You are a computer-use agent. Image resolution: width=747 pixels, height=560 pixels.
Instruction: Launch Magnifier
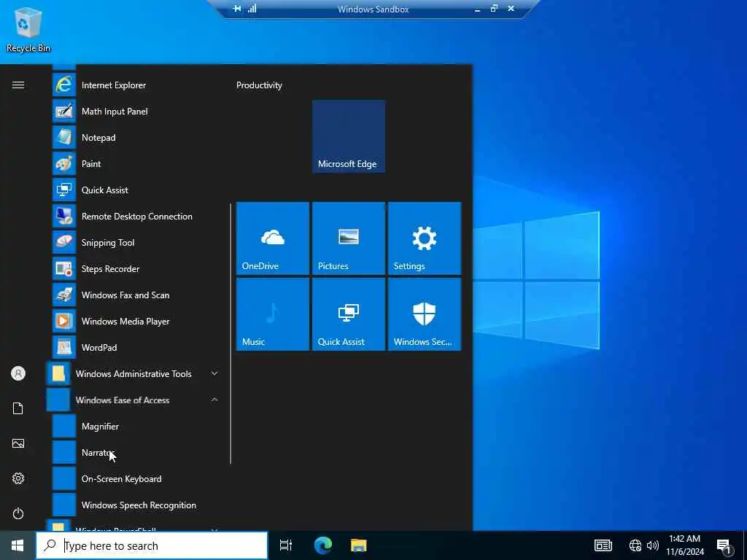coord(136,426)
